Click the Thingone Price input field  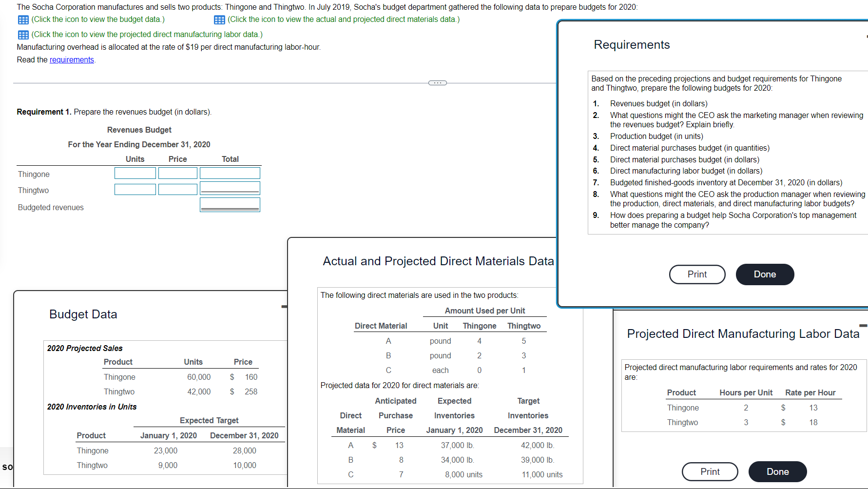(177, 173)
